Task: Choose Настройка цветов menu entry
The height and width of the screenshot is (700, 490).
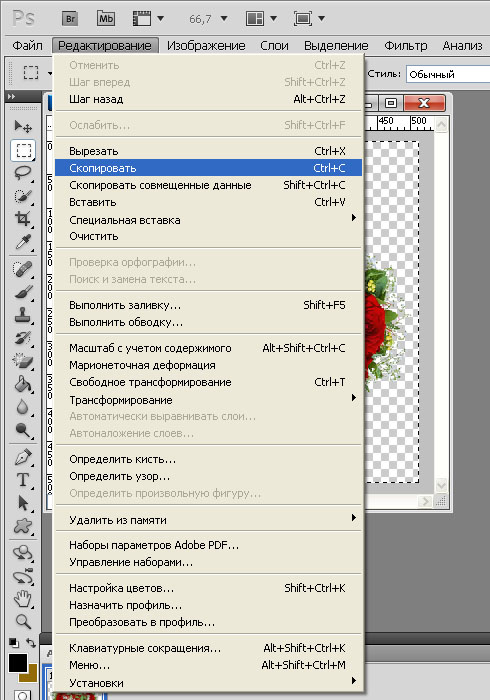Action: tap(208, 588)
